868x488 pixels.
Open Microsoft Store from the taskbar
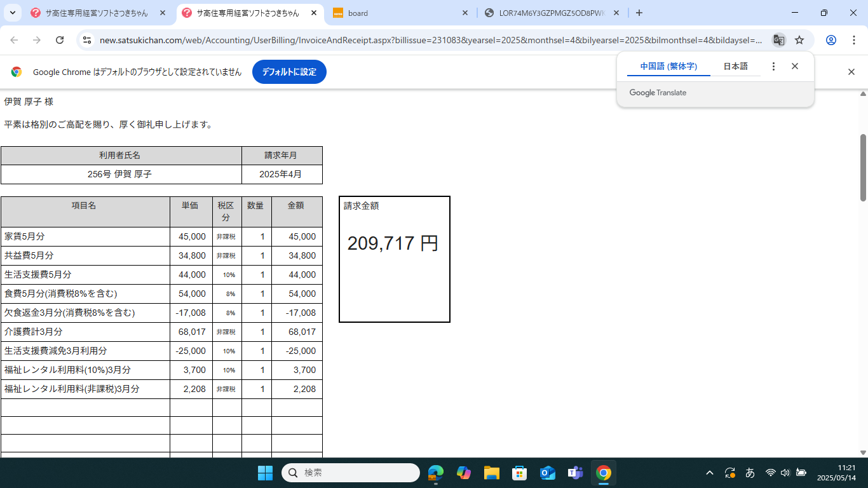point(519,473)
